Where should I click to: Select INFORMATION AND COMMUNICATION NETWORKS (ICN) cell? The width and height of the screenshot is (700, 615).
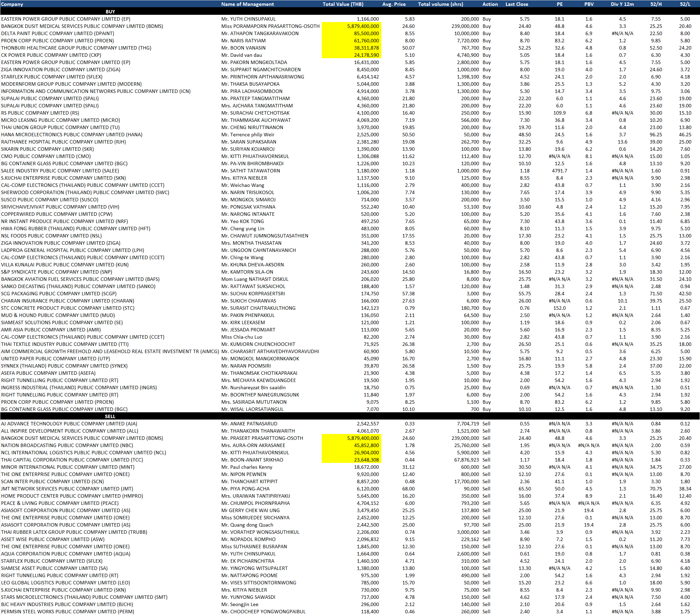click(96, 91)
